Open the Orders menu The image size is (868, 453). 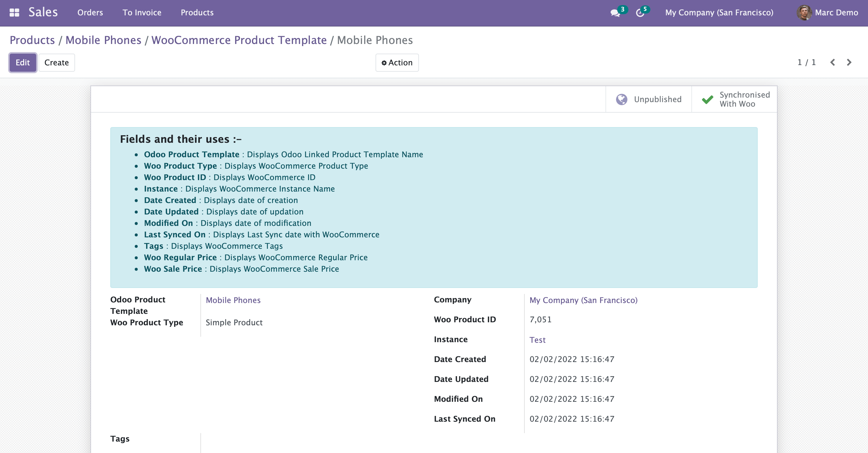point(90,13)
